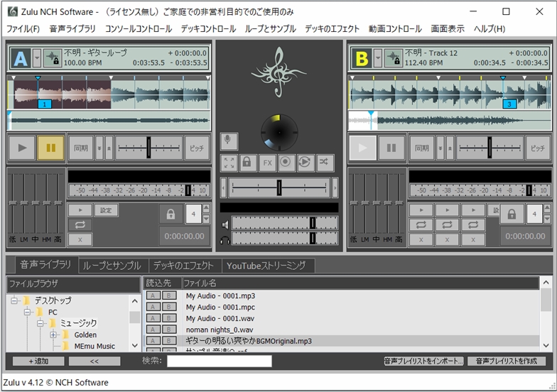Image resolution: width=557 pixels, height=392 pixels.
Task: Click the auto-play circular arrow icon
Action: [x=305, y=163]
